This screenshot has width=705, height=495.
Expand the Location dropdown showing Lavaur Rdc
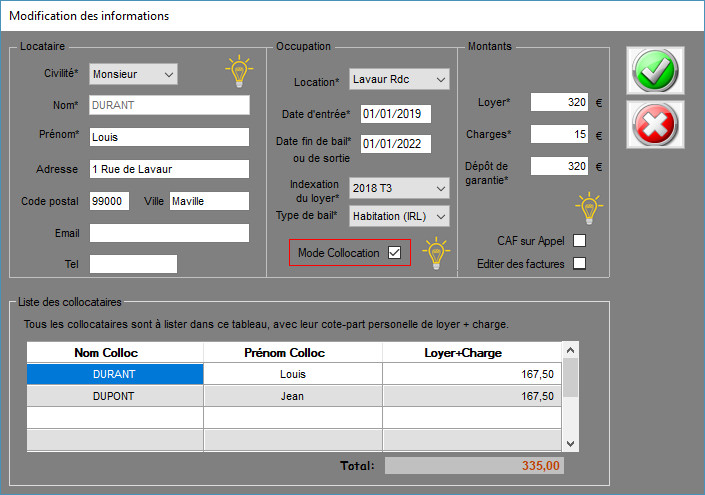[x=399, y=79]
